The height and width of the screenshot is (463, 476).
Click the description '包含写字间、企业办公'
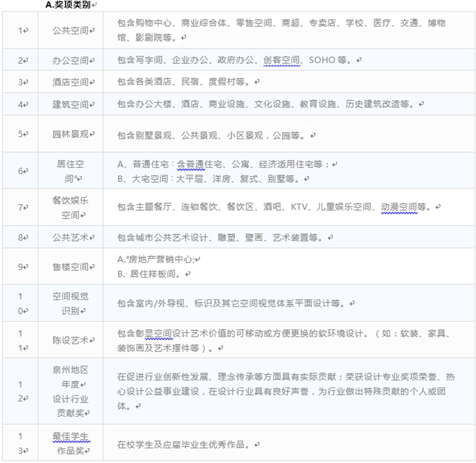coord(236,60)
